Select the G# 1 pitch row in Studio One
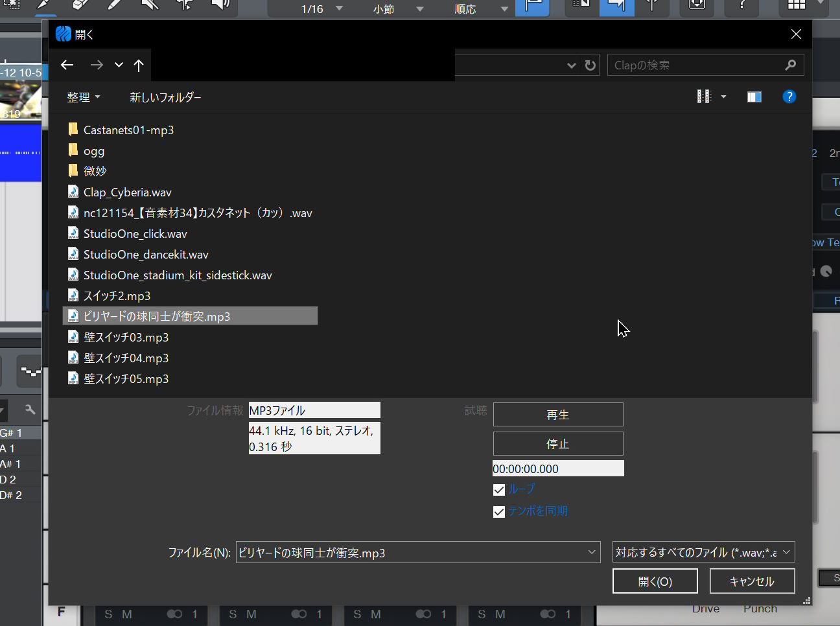Screen dimensions: 840x626 (21, 433)
